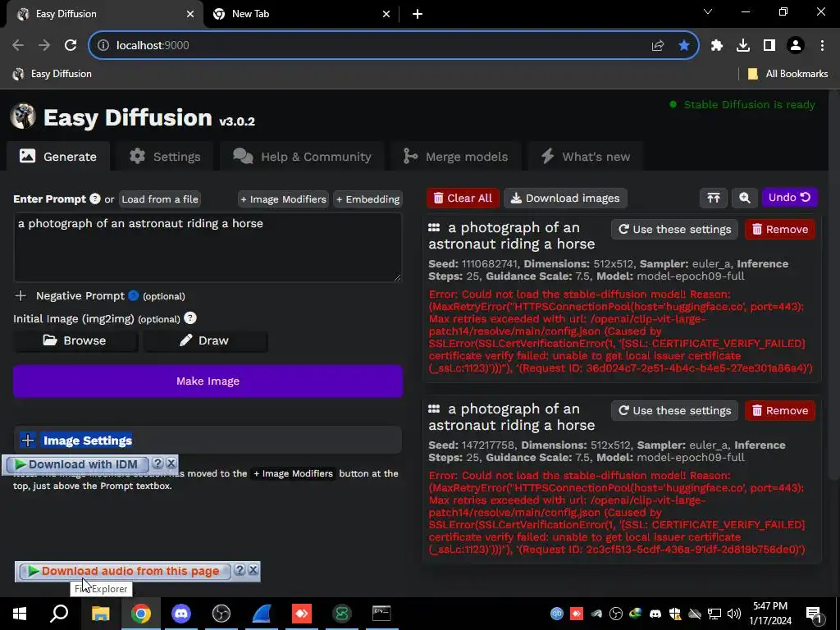
Task: Click the Enter Prompt help question icon
Action: 95,199
